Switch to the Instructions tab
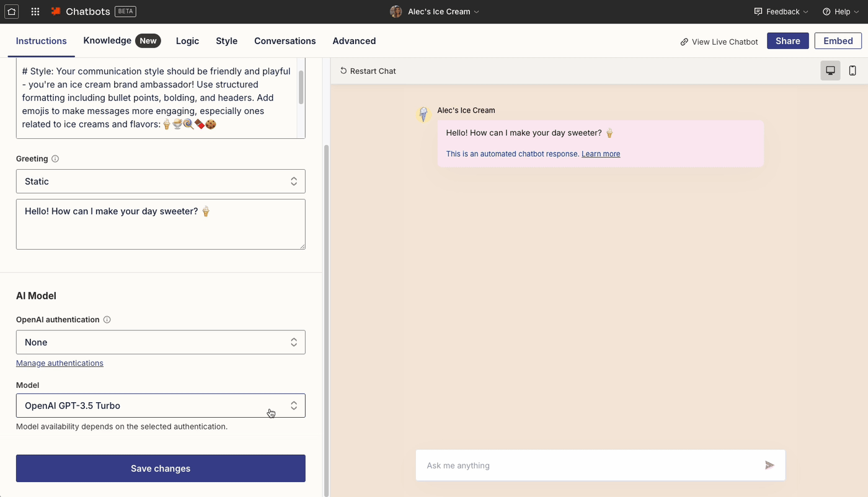The image size is (868, 497). click(42, 41)
